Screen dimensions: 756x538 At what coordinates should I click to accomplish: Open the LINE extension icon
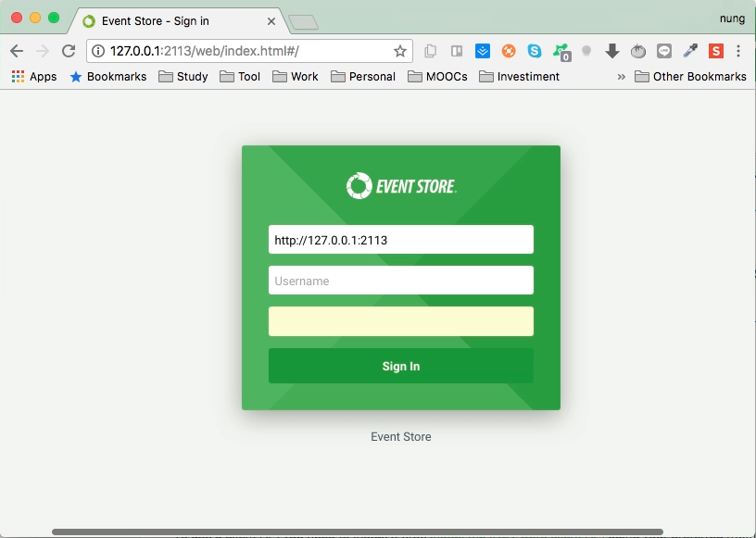(664, 51)
